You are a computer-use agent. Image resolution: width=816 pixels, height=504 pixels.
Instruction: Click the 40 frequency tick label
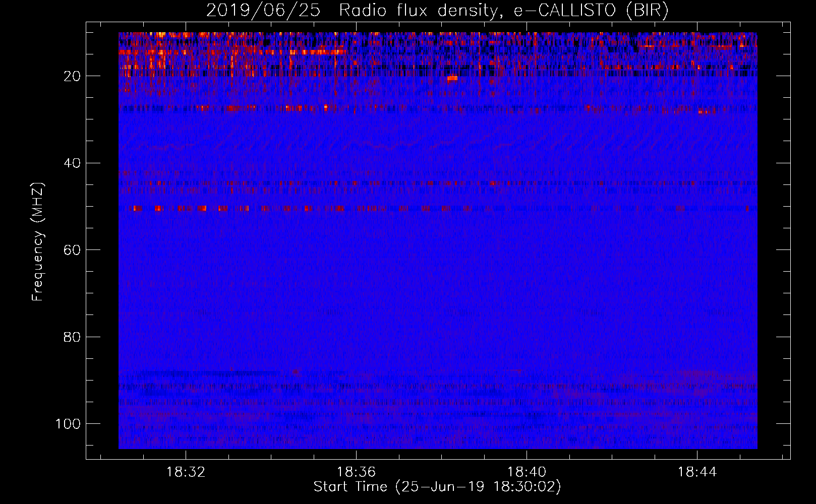[72, 163]
